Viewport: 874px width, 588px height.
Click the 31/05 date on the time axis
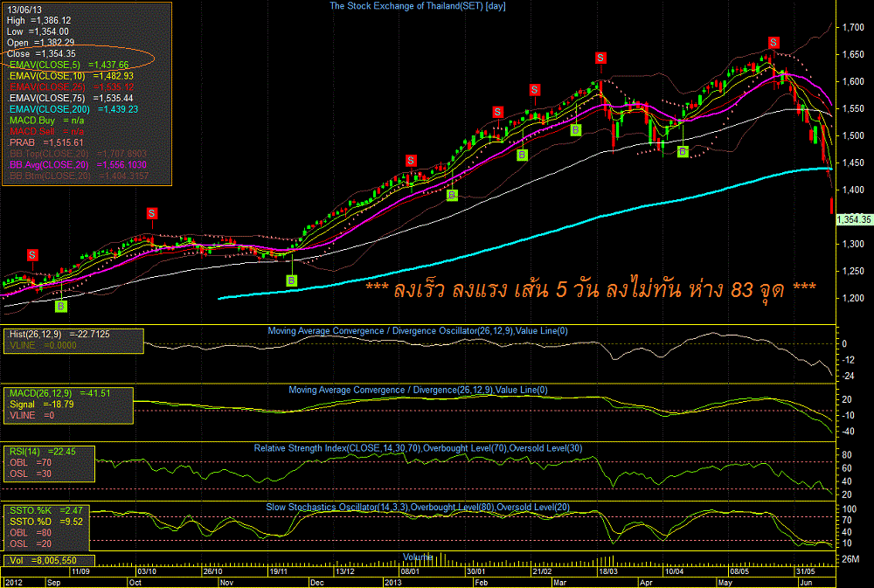(x=806, y=572)
